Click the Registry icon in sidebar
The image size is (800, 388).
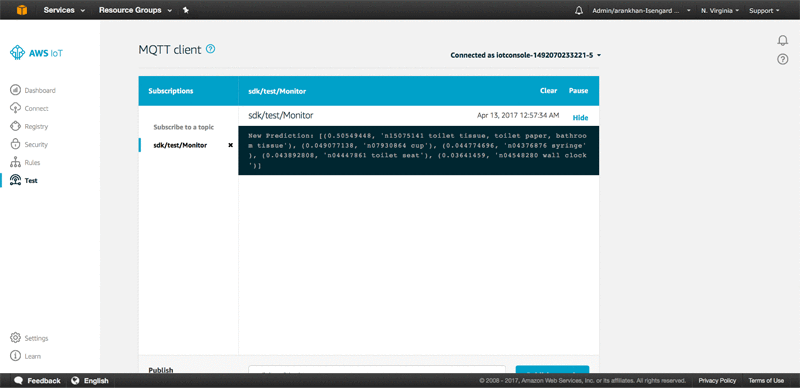coord(16,126)
